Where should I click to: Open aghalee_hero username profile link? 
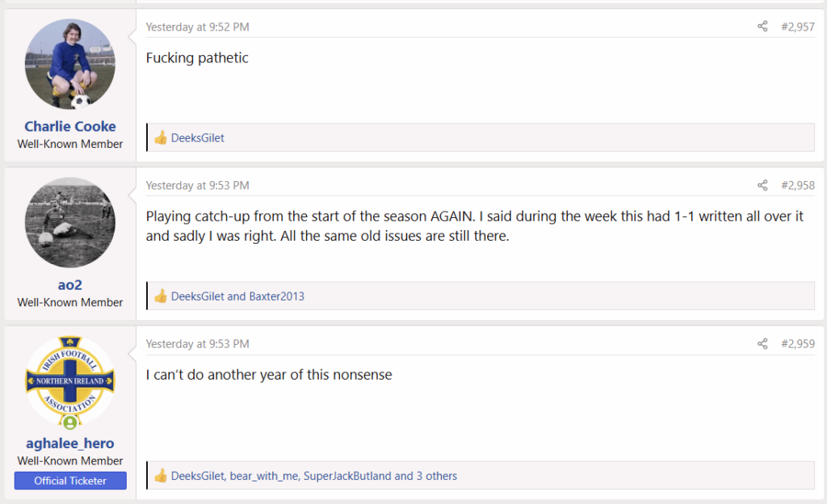click(69, 443)
